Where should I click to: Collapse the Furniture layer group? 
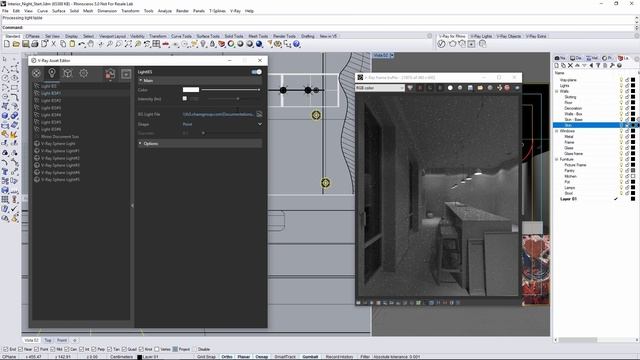tap(557, 159)
